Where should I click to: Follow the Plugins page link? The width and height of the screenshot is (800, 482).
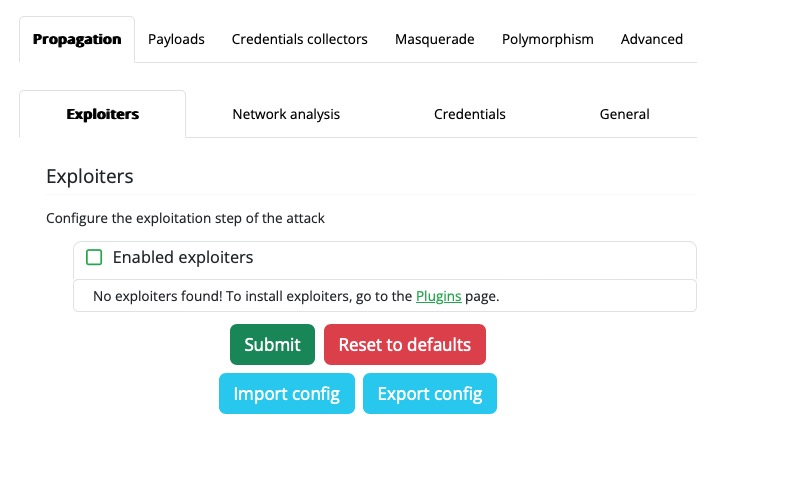pos(438,296)
